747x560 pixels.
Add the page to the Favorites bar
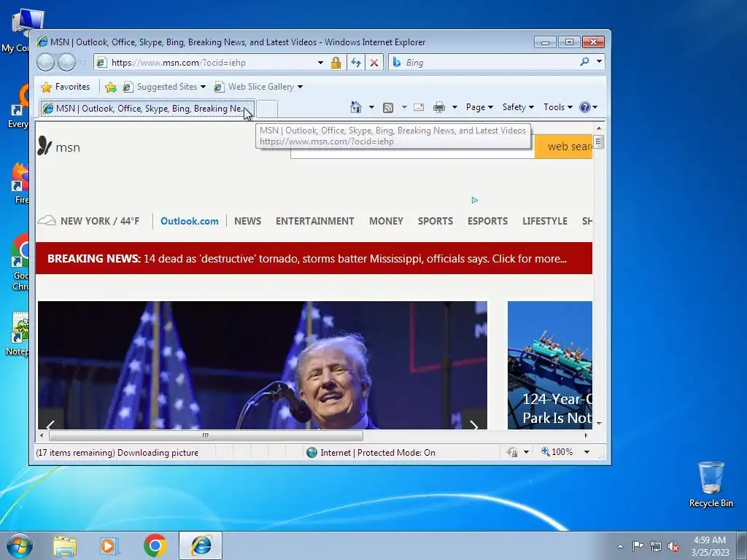(111, 87)
